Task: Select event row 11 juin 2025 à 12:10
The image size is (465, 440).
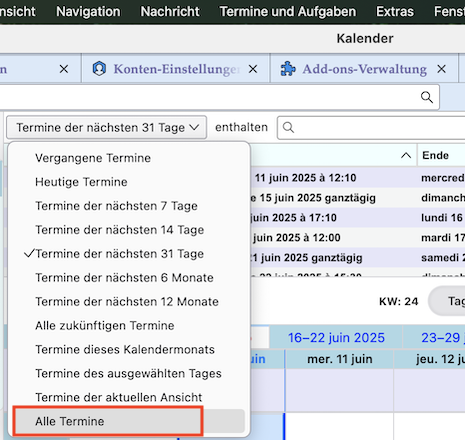Action: point(358,178)
